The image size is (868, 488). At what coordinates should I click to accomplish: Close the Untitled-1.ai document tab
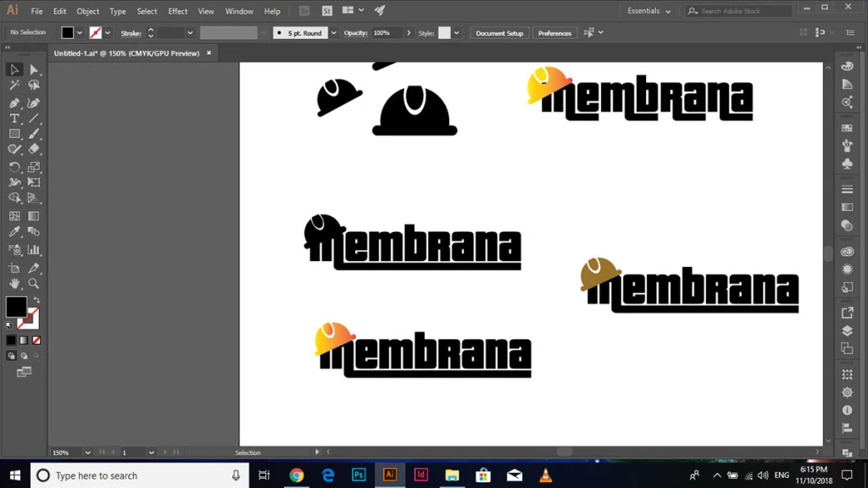[x=209, y=53]
